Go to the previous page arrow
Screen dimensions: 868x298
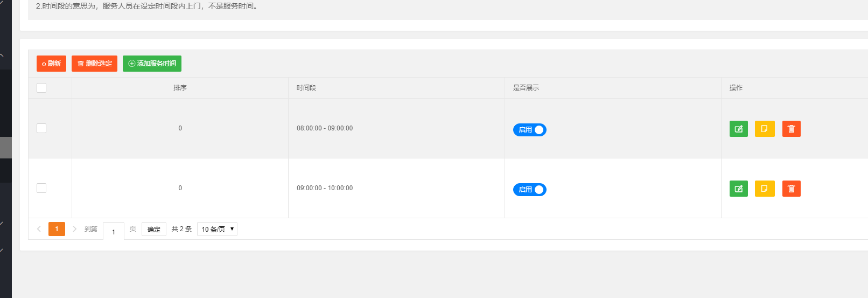tap(39, 229)
